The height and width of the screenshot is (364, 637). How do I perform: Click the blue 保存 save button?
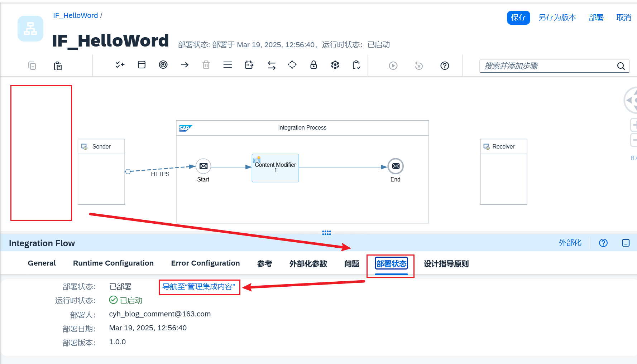518,18
